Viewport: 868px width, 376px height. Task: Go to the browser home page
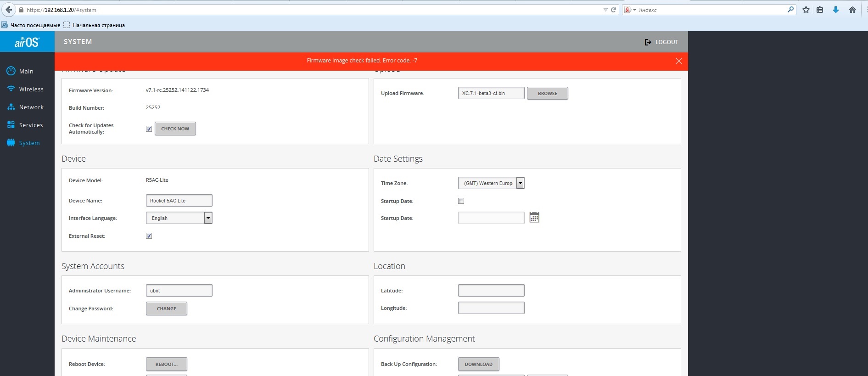point(852,10)
